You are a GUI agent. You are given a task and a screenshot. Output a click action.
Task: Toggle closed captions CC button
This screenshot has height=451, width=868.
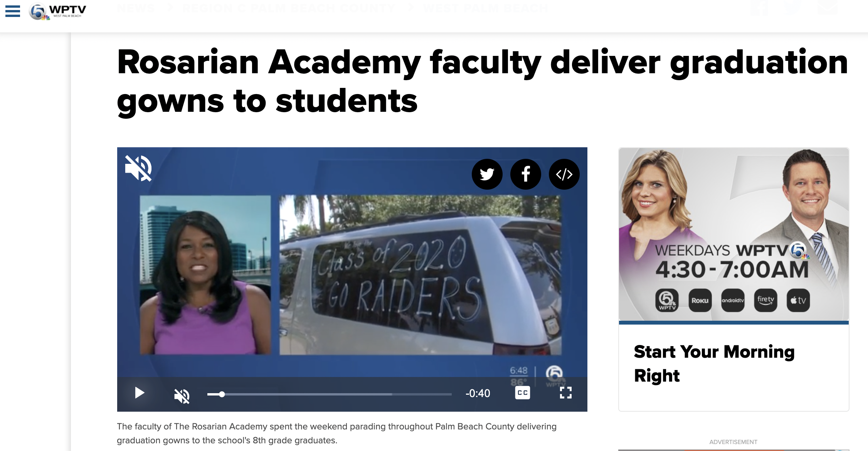[x=522, y=393]
